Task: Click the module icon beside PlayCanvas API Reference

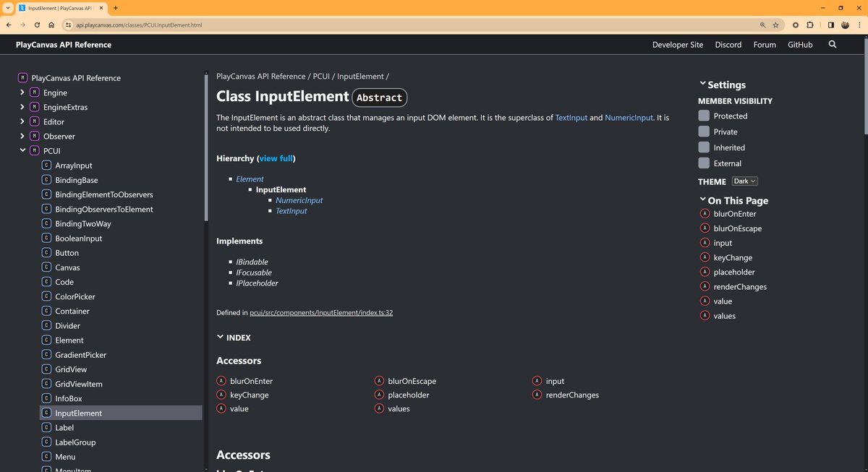Action: point(23,77)
